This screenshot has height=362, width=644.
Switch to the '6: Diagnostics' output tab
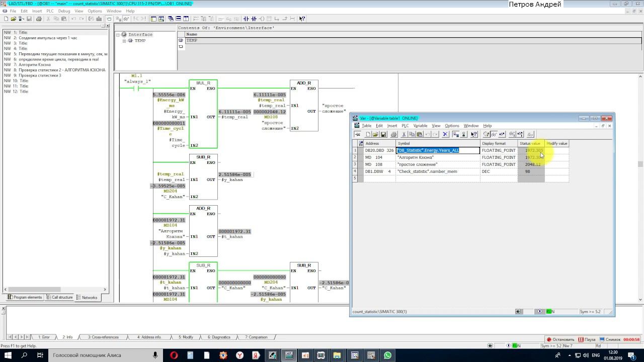tap(219, 337)
